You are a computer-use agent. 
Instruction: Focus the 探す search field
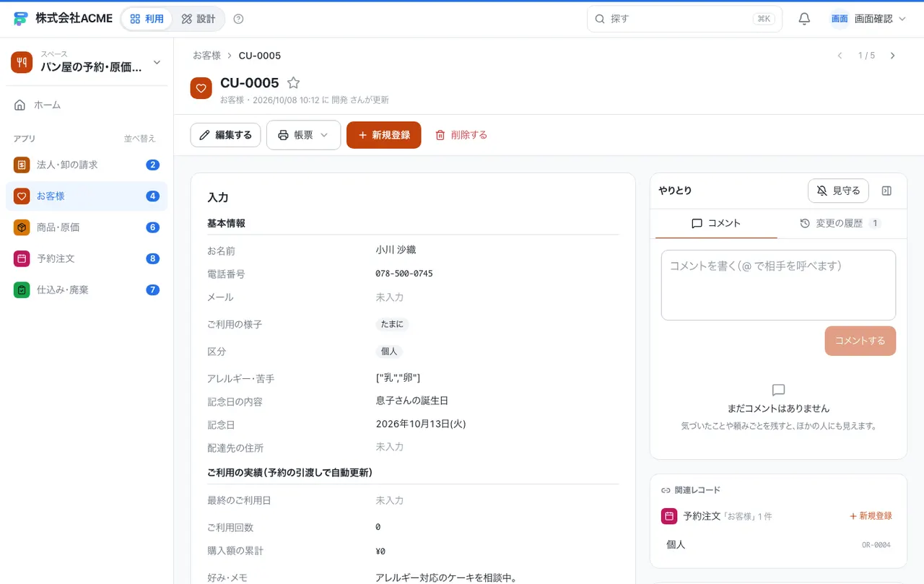pyautogui.click(x=684, y=19)
